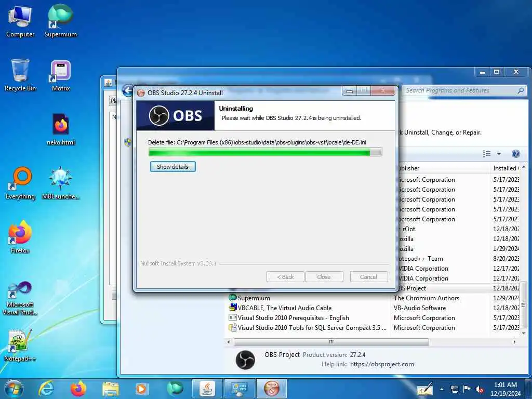Click the change view icon
Image resolution: width=532 pixels, height=399 pixels.
[x=486, y=154]
